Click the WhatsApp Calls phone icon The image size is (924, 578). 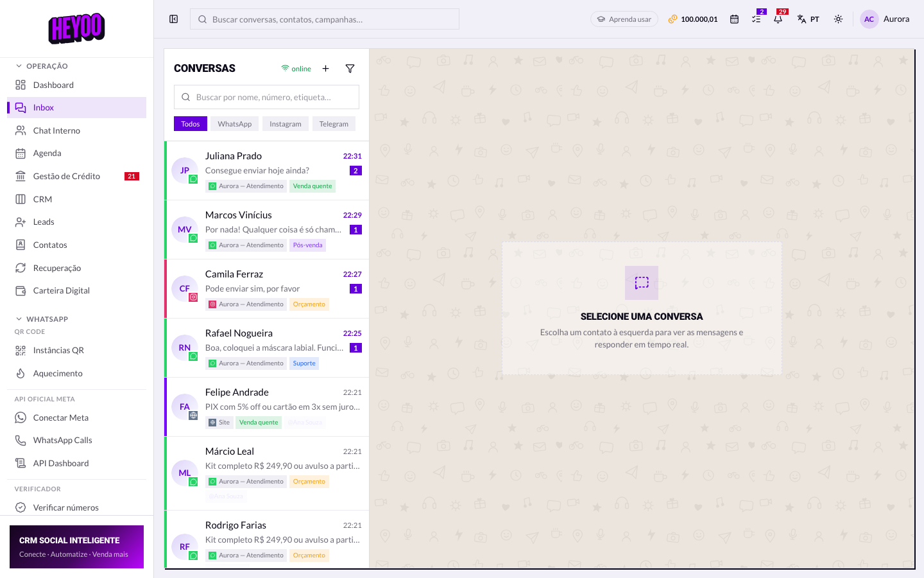point(21,441)
